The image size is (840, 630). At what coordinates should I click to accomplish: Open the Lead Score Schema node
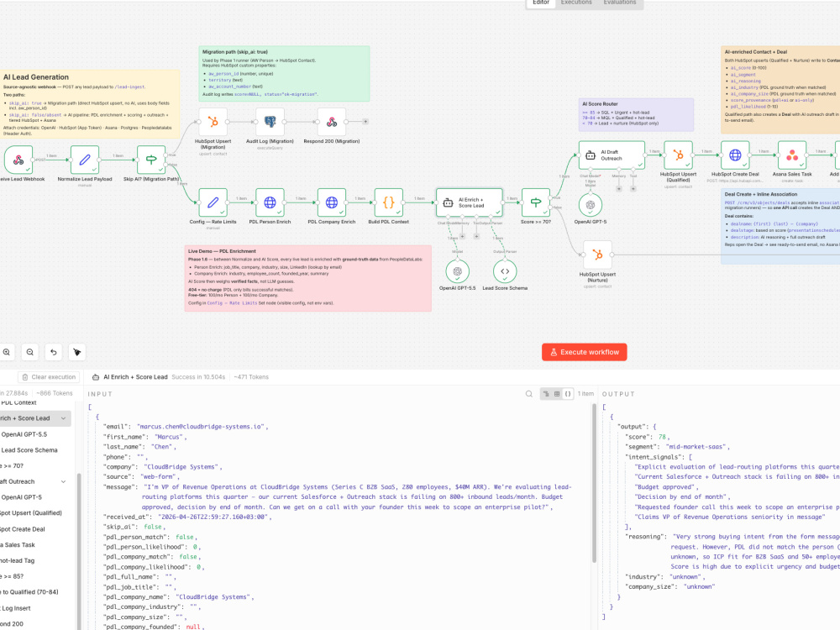pyautogui.click(x=505, y=271)
